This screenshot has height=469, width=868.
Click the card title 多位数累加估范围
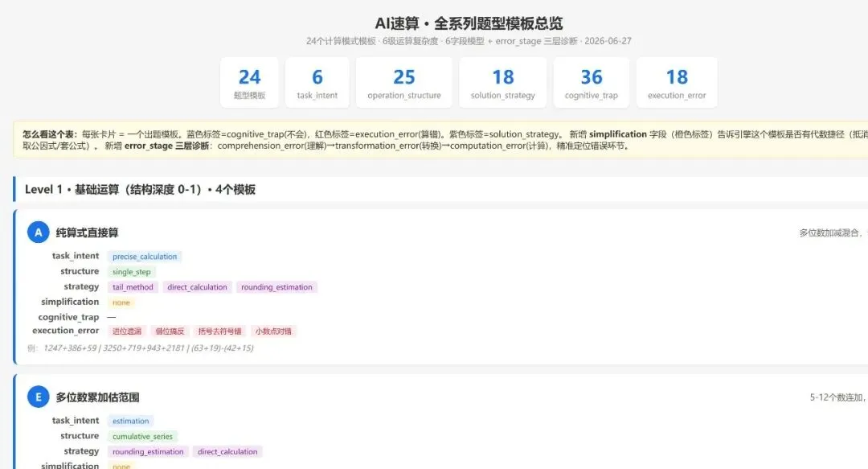[97, 397]
